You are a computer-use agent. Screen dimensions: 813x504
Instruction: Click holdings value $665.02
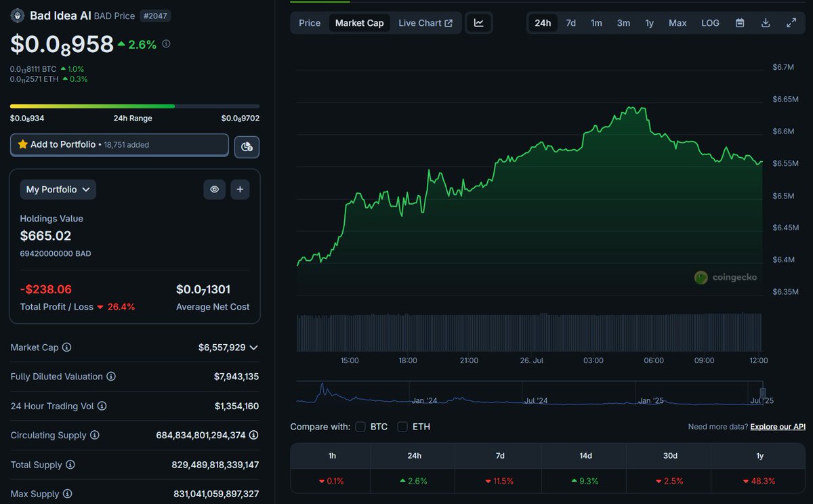pyautogui.click(x=45, y=236)
